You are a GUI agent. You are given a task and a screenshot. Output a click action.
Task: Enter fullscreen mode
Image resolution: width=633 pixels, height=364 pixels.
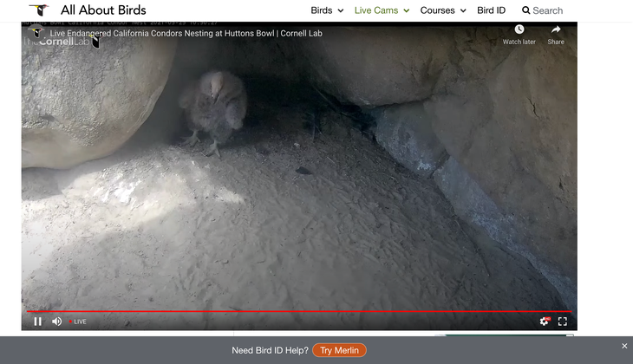coord(563,322)
